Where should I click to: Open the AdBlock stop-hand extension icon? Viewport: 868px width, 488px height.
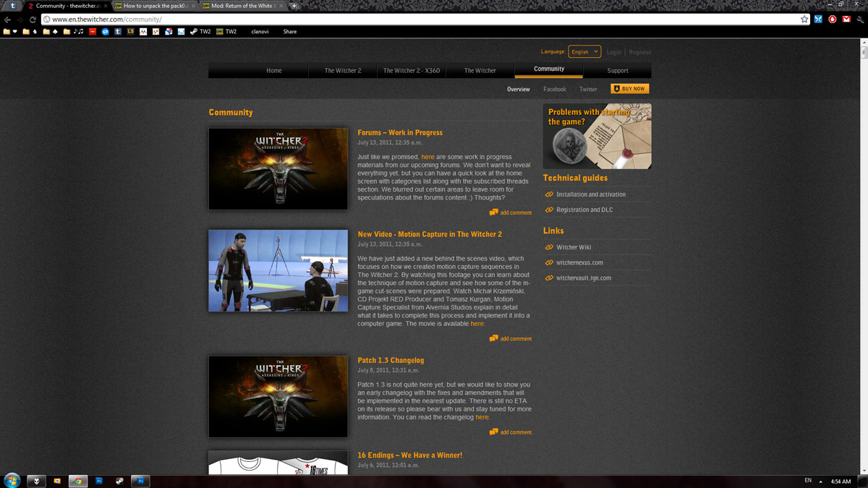pyautogui.click(x=833, y=20)
